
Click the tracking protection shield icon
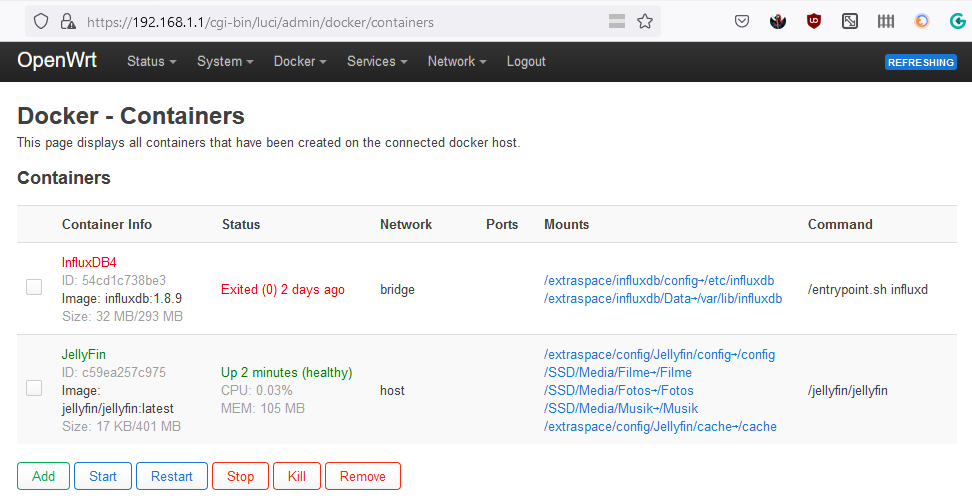point(41,22)
